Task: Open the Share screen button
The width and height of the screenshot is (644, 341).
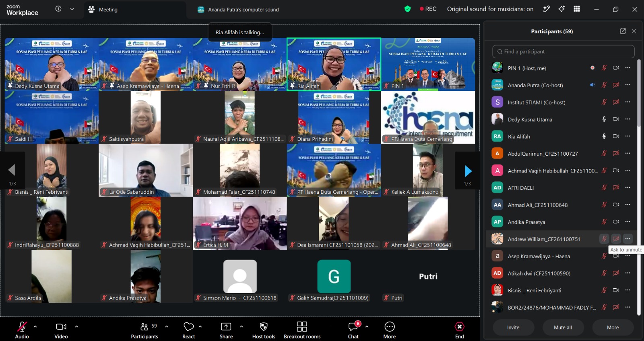Action: 226,330
